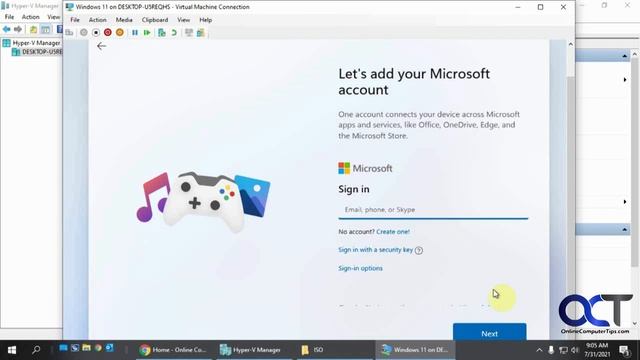Open the VM Connection Action menu
The image size is (640, 360).
pos(98,20)
